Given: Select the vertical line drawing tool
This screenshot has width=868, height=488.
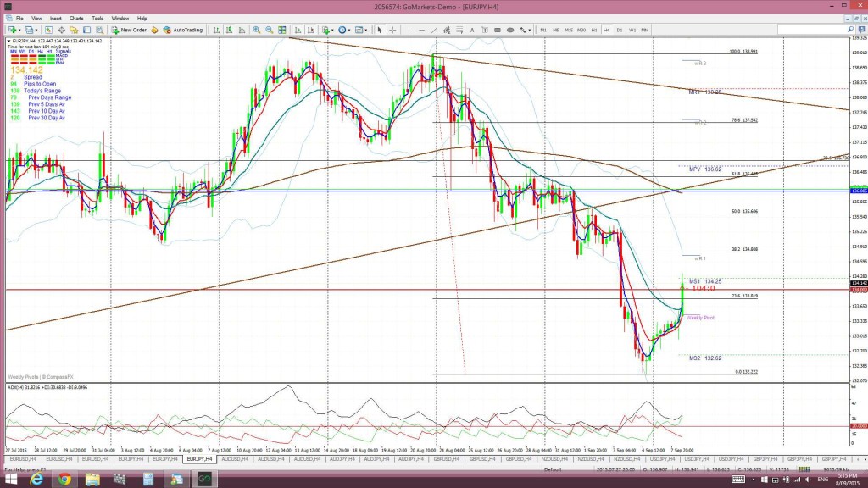Looking at the screenshot, I should click(409, 30).
